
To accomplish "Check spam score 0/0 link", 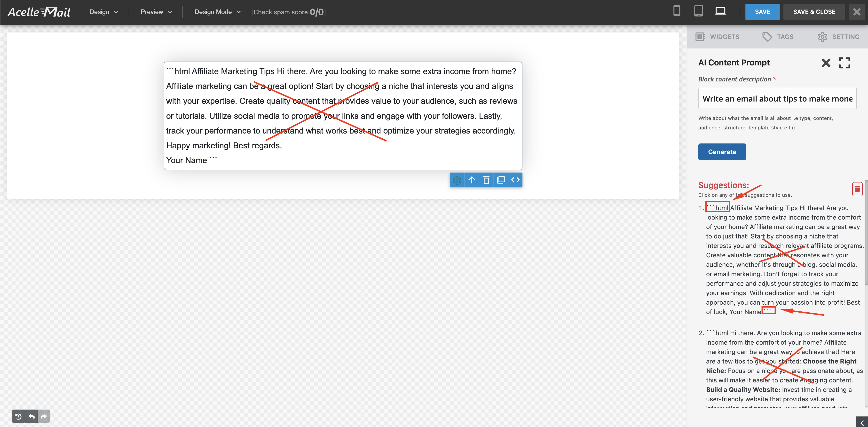I will click(x=288, y=12).
